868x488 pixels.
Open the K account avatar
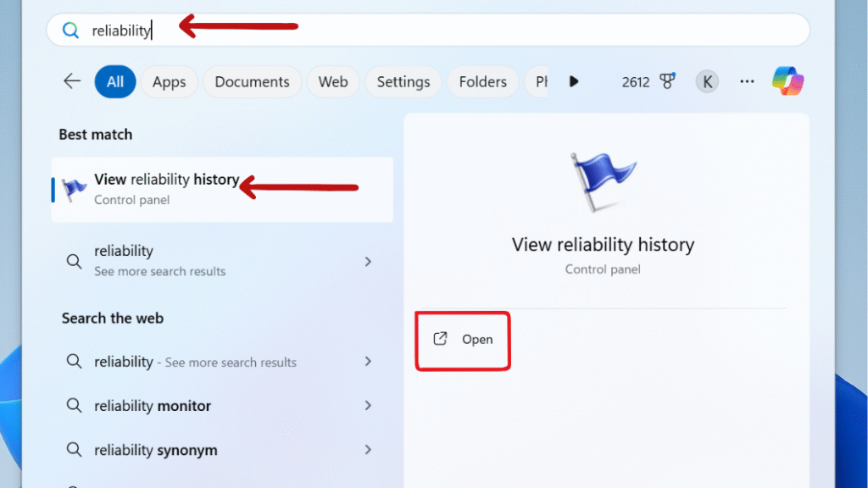coord(707,82)
